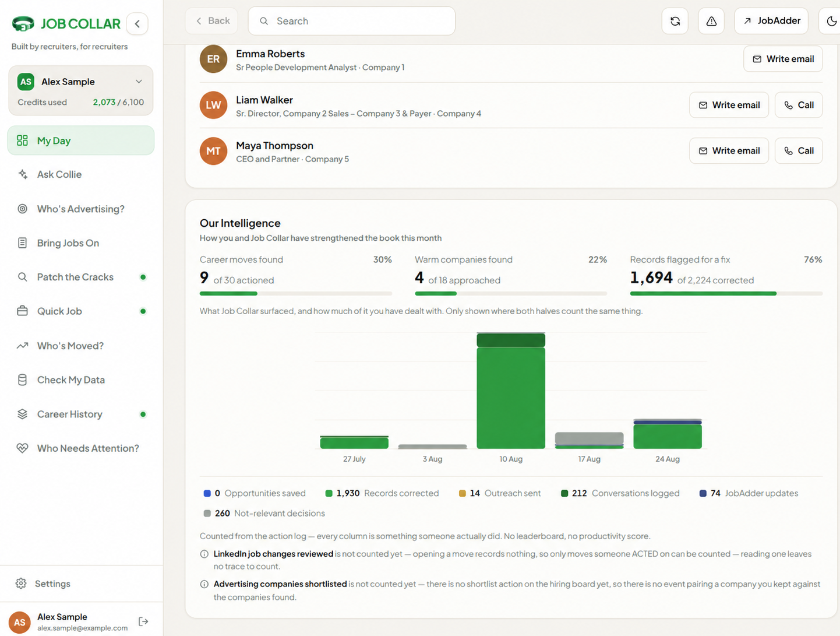Go to Who's Advertising?
840x636 pixels.
(81, 209)
